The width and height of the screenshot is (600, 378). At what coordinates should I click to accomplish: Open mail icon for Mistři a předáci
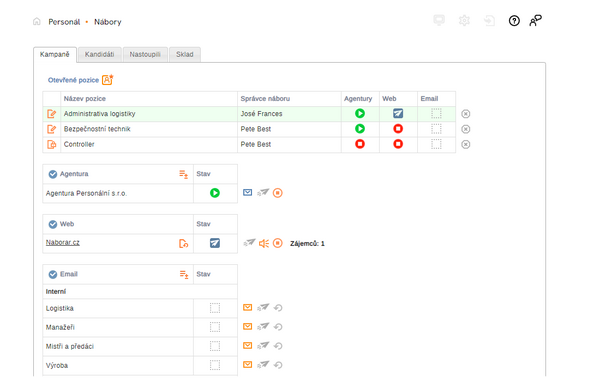pyautogui.click(x=248, y=345)
